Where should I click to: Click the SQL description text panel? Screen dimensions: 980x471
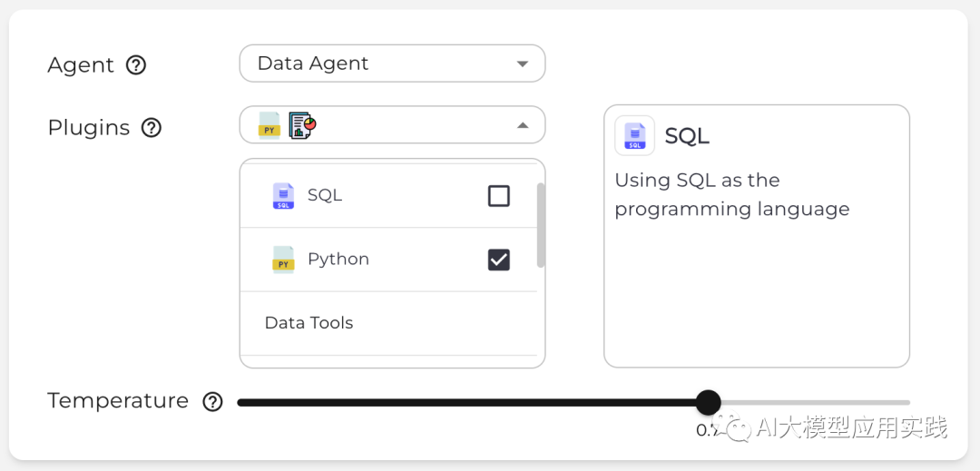(x=731, y=194)
